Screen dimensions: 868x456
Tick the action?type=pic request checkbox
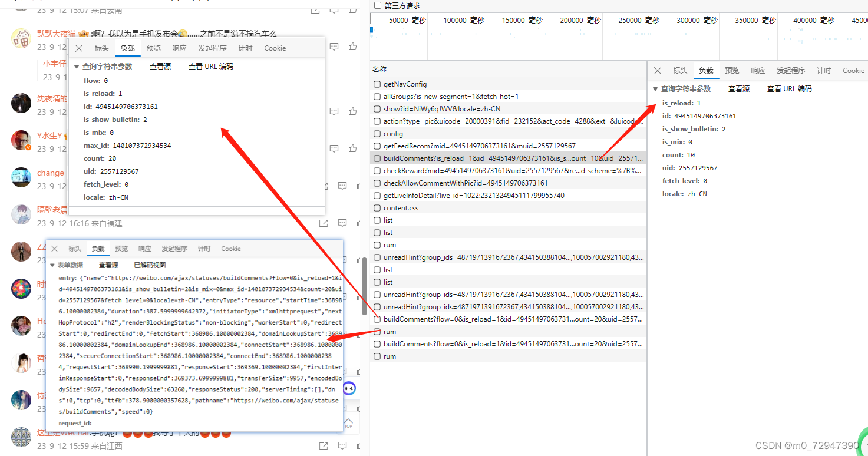377,121
